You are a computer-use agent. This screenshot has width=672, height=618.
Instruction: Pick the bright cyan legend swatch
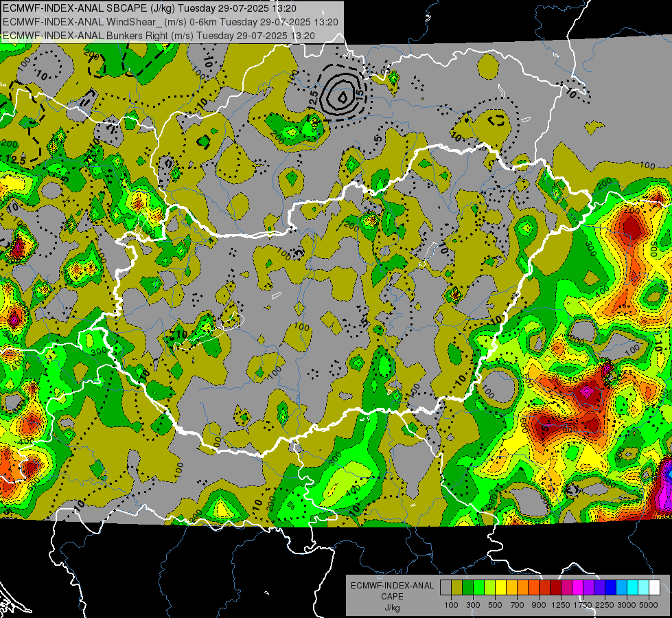633,588
